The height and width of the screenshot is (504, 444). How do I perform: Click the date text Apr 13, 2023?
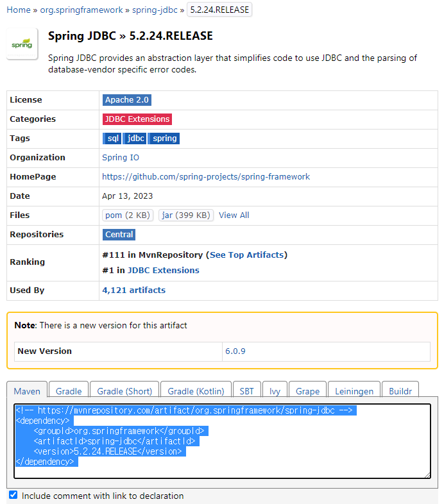click(128, 196)
